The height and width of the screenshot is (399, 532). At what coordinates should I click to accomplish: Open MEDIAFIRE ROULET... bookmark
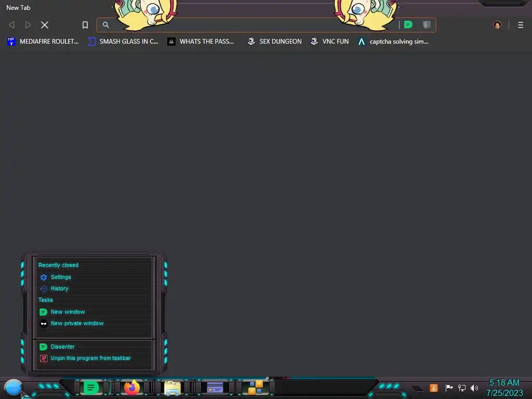click(x=43, y=42)
